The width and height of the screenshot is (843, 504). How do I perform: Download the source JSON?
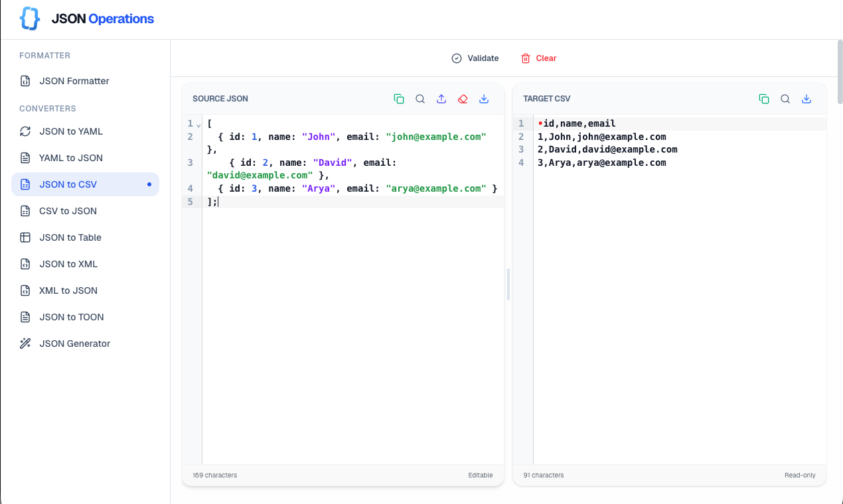click(484, 98)
